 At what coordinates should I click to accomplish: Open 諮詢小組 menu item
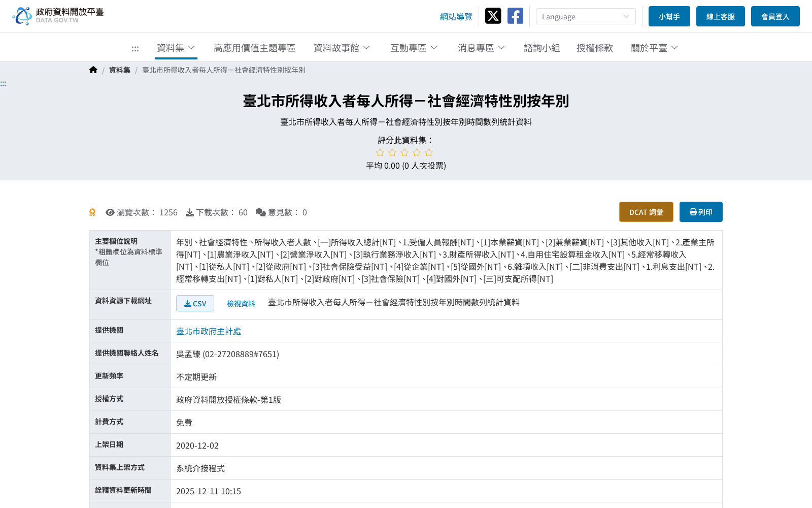tap(542, 48)
